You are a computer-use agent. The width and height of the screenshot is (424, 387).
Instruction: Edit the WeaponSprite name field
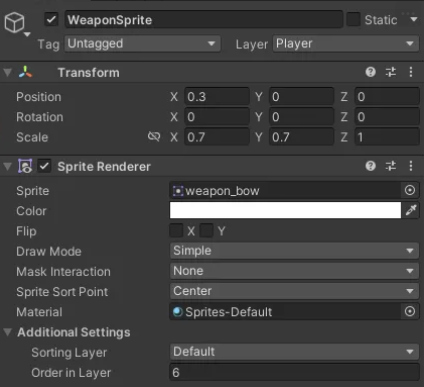point(204,19)
